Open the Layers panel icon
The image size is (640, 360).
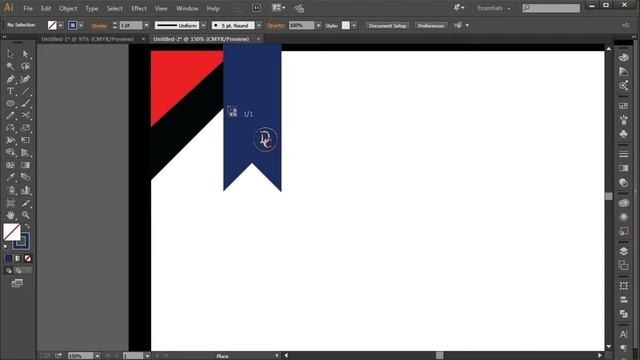coord(623,251)
